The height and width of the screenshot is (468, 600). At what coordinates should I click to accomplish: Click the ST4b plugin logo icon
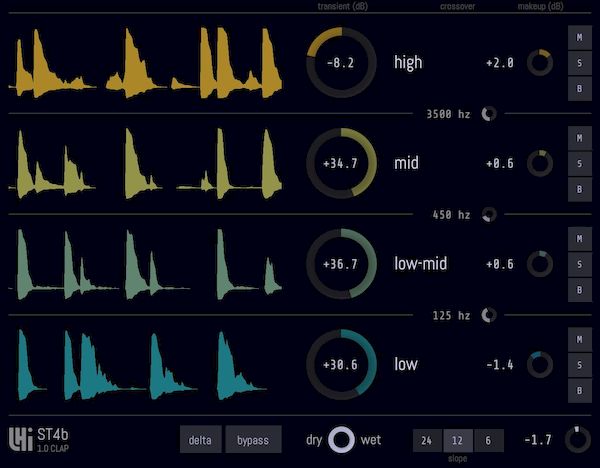point(21,439)
